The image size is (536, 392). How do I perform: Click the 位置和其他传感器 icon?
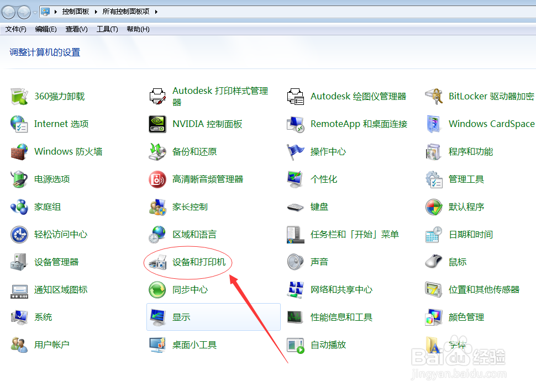(434, 290)
